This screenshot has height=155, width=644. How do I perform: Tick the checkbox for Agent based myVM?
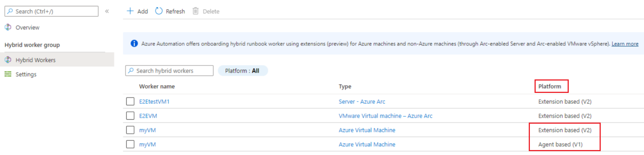click(x=130, y=144)
